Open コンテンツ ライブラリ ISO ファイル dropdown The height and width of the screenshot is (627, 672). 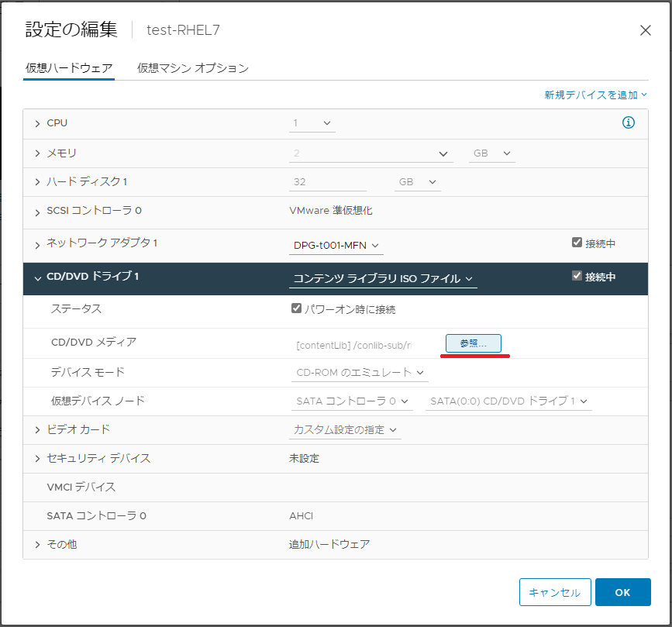383,278
